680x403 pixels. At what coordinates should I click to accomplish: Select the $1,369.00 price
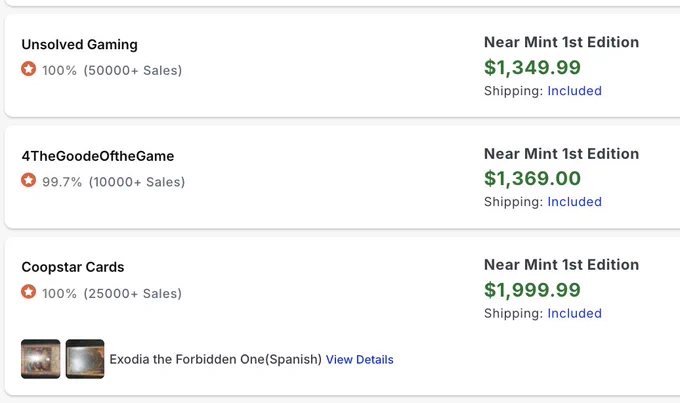(532, 178)
